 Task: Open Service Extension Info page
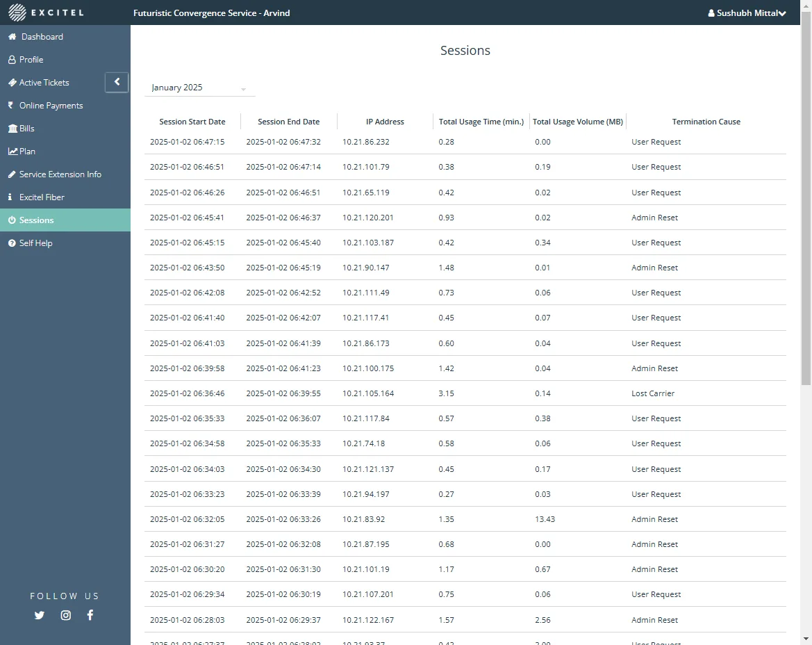click(x=60, y=174)
